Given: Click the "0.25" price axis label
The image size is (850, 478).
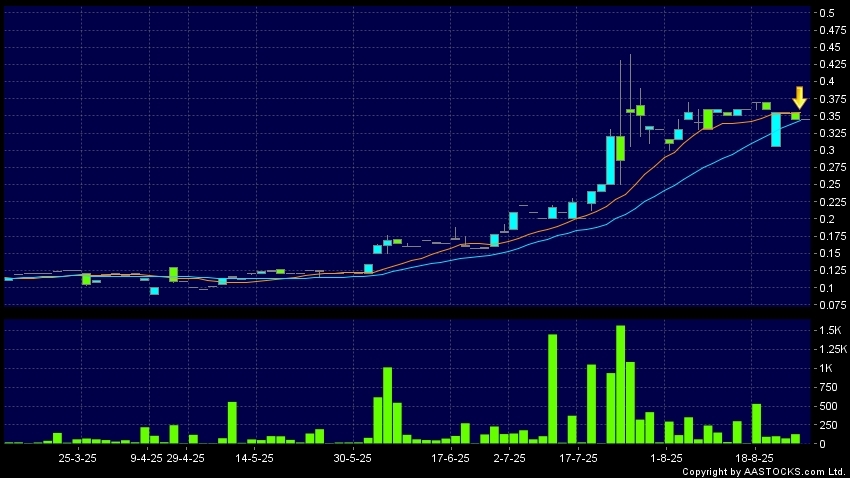Looking at the screenshot, I should click(x=830, y=185).
